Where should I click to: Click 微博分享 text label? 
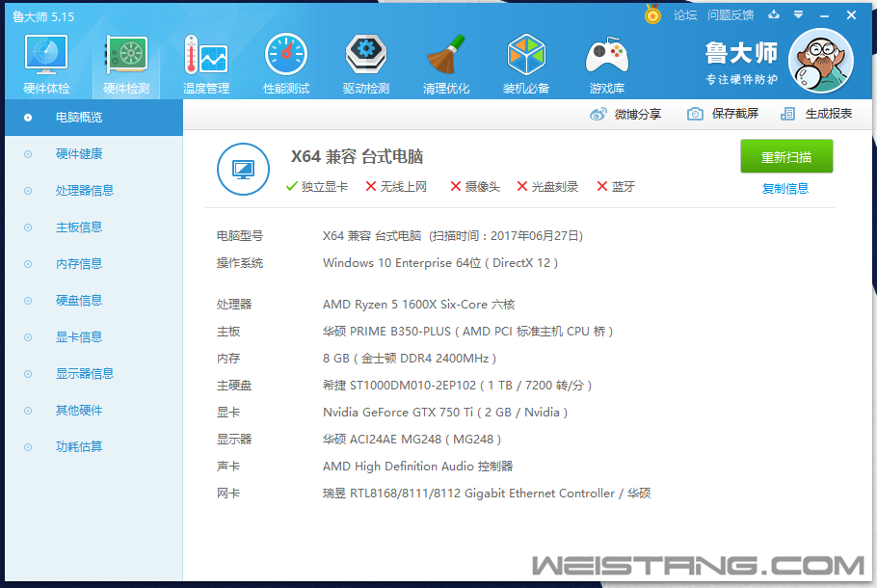[x=638, y=114]
